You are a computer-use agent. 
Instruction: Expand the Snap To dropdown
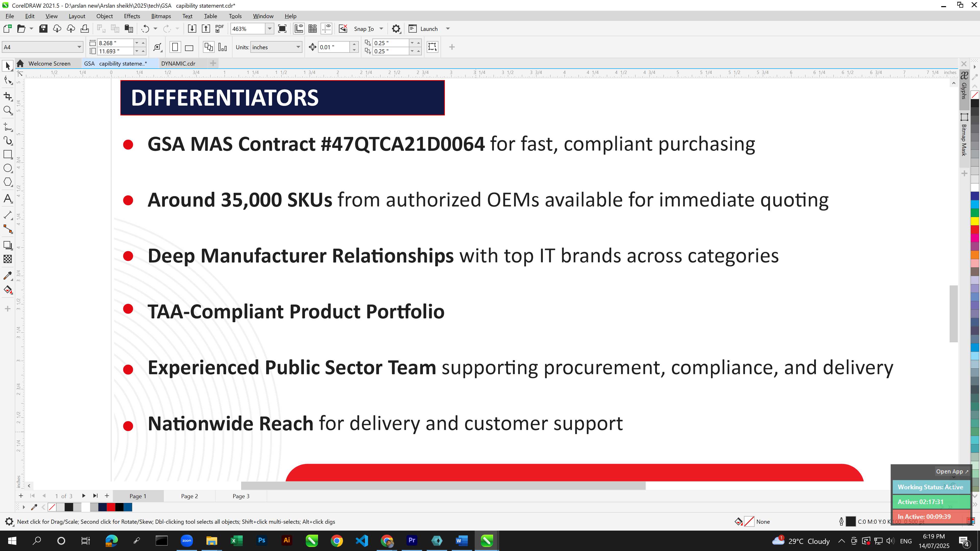(x=381, y=29)
